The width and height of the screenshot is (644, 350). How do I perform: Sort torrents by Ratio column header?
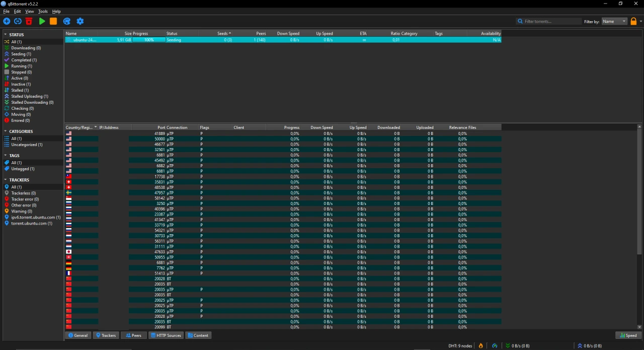tap(384, 33)
